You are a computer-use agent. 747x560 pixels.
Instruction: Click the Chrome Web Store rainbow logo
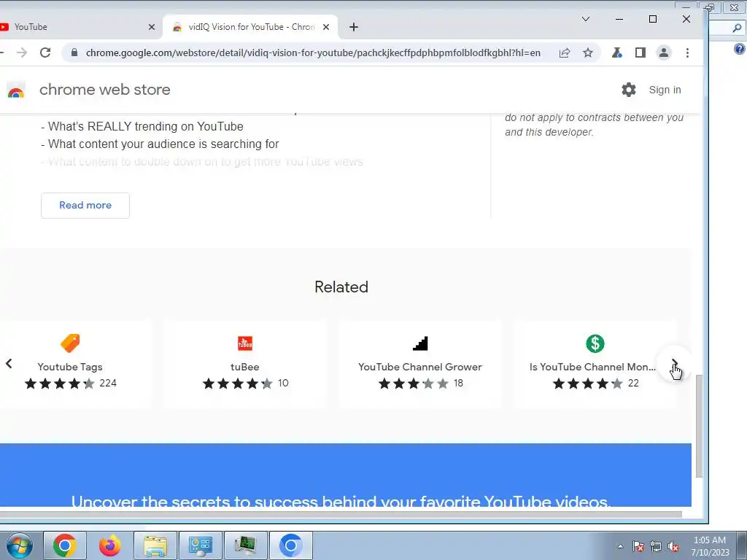pyautogui.click(x=16, y=90)
